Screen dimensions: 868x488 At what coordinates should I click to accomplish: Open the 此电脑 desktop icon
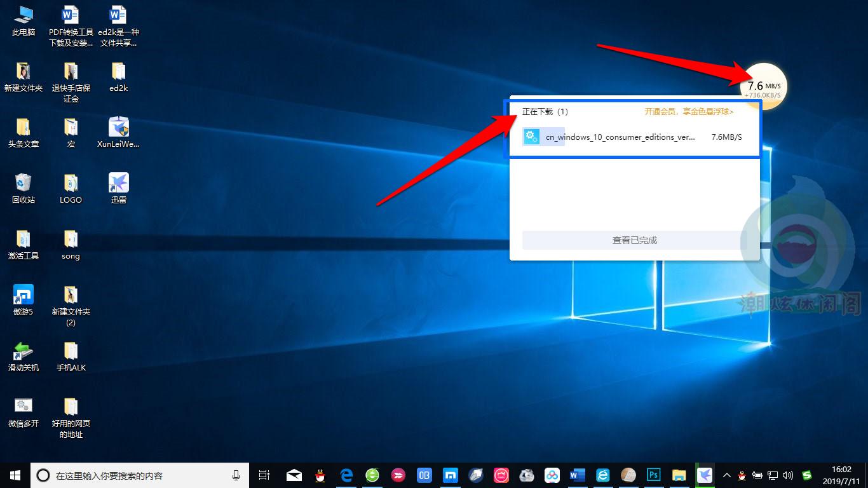24,20
